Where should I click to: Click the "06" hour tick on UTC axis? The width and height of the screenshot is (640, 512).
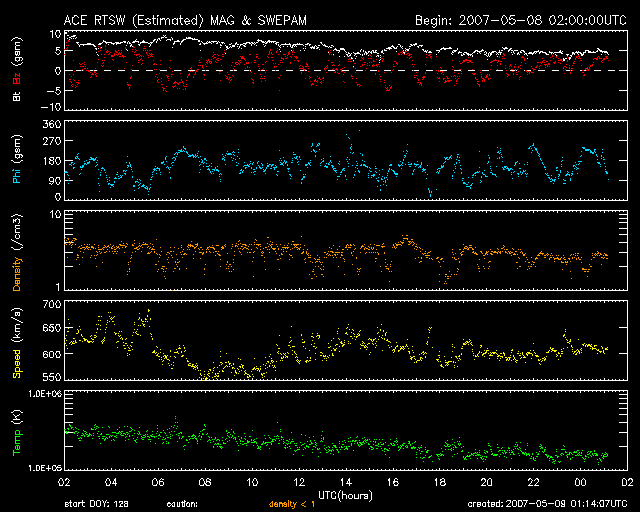(158, 482)
